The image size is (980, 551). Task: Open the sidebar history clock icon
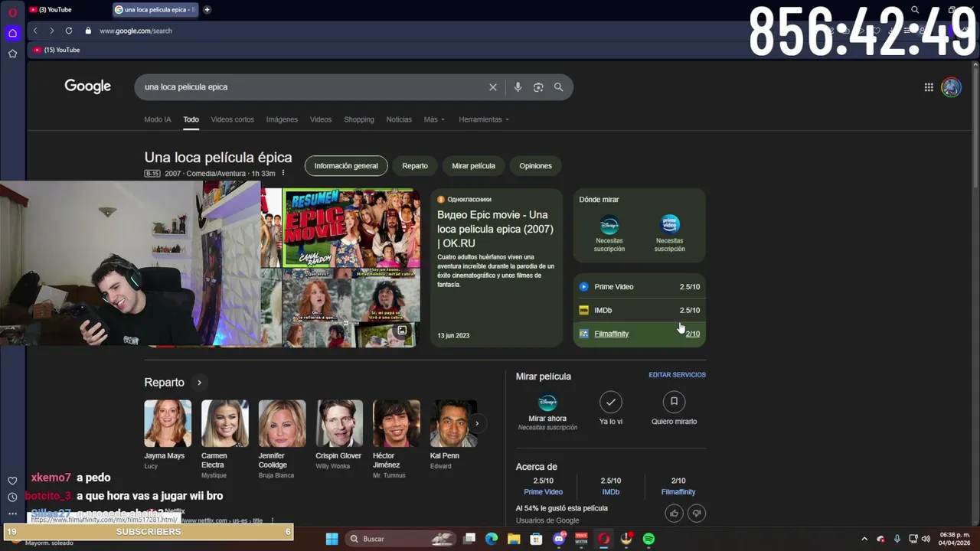12,497
